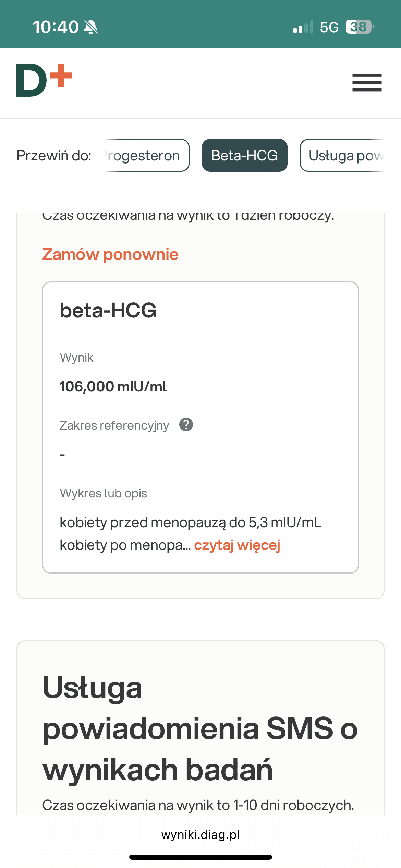Tap the Zakres referencyjny label
Screen dimensions: 401x868
(114, 425)
